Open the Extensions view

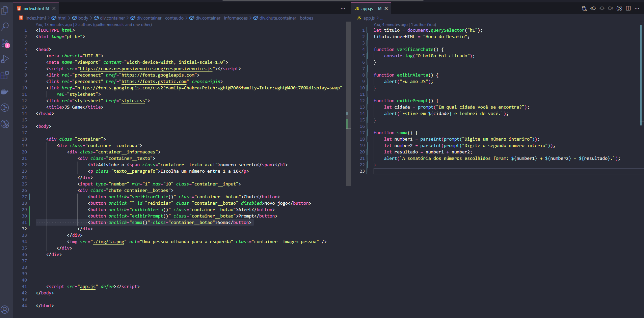click(5, 75)
